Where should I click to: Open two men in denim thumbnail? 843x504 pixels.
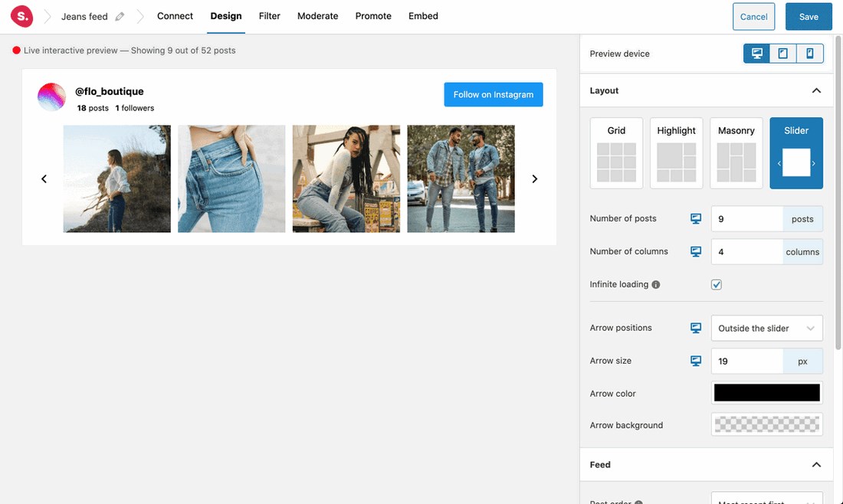461,179
